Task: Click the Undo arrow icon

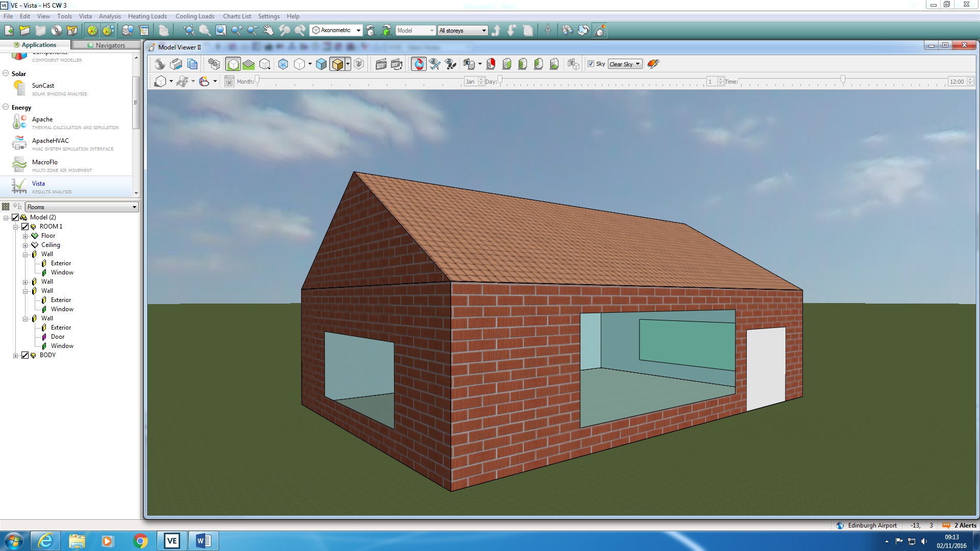Action: click(284, 30)
